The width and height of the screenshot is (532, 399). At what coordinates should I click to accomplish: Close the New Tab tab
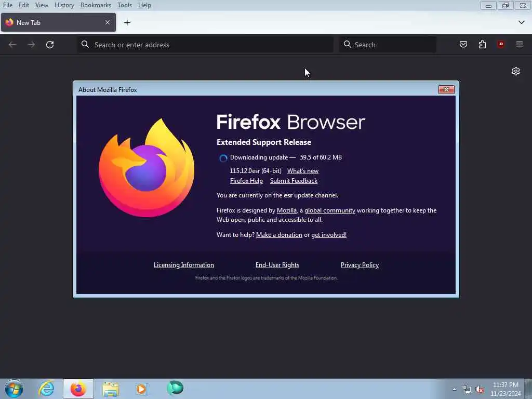108,22
